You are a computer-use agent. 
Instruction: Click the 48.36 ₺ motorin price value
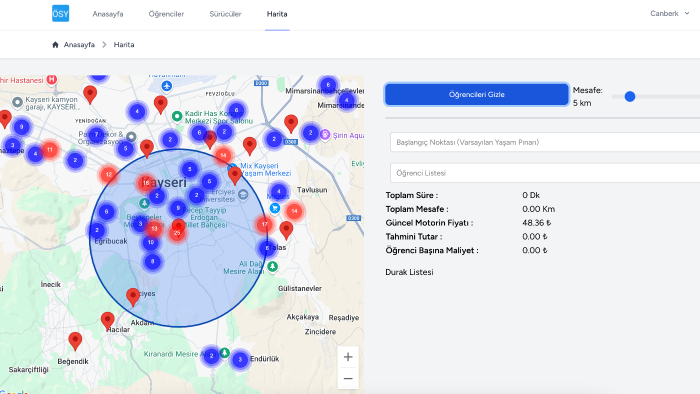537,223
